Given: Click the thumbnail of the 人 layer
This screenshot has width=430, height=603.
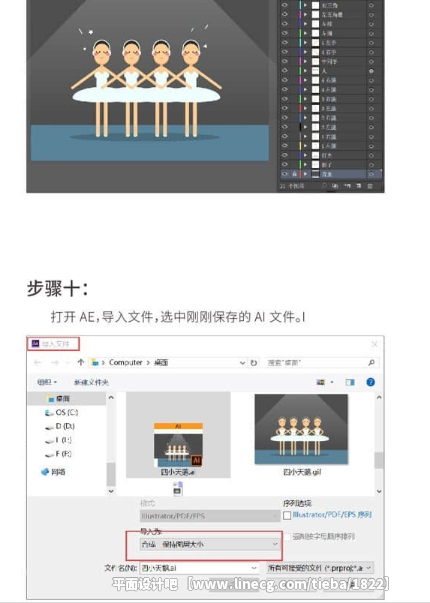Looking at the screenshot, I should coord(315,71).
